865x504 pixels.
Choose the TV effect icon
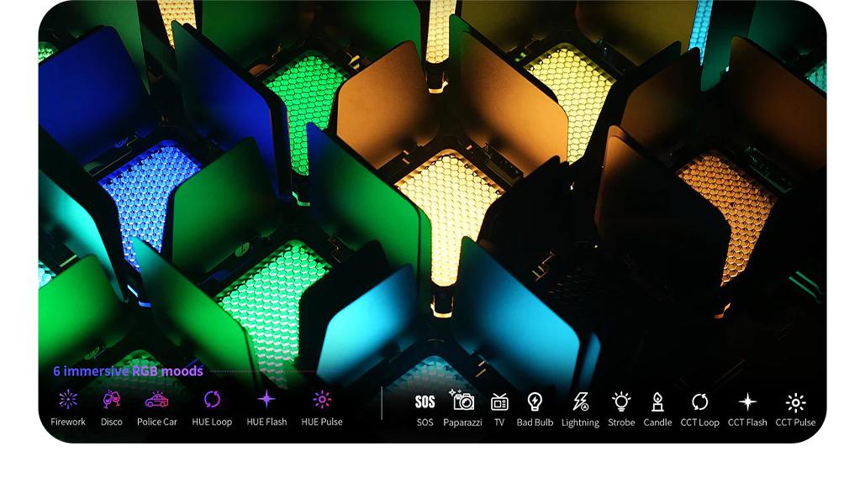click(499, 402)
